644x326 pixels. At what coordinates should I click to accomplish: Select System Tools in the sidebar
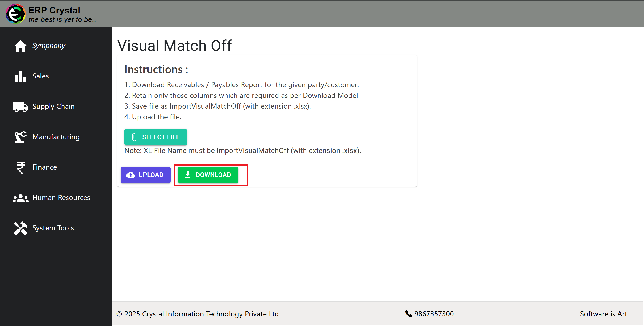[53, 228]
